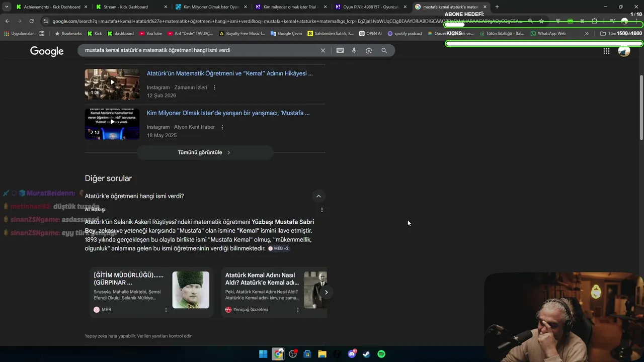Open options for Yeniçağ Gazetesi card
Screen dimensions: 644x362
(297, 310)
